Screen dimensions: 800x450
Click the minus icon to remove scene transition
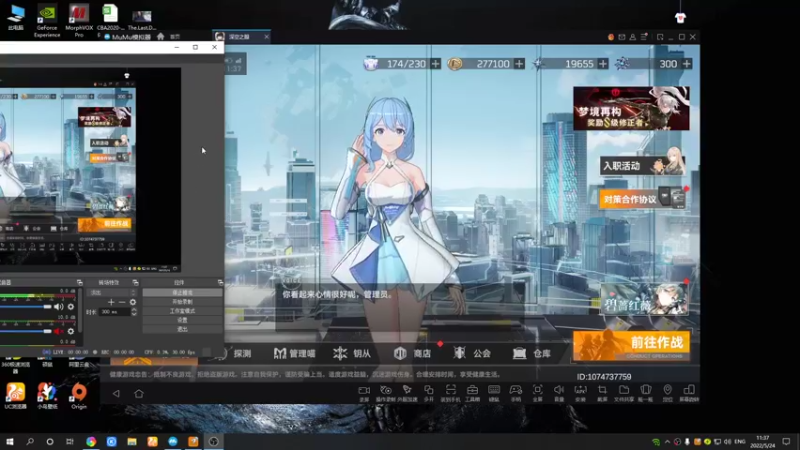click(x=122, y=302)
